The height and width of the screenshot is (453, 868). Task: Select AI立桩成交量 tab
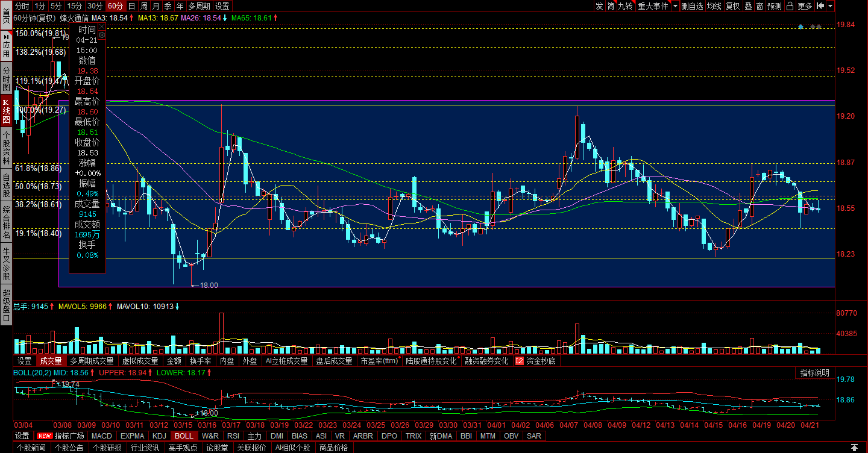click(287, 361)
